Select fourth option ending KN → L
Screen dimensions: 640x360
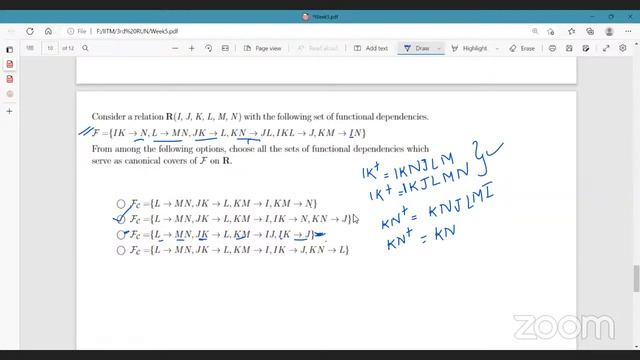coord(121,250)
